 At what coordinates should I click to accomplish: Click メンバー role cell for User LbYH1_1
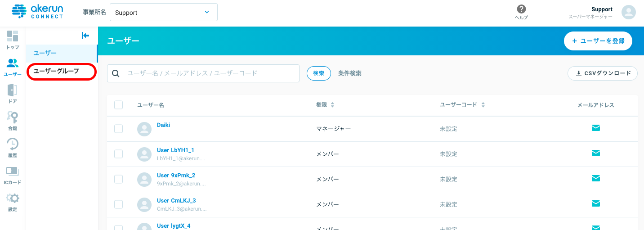(328, 154)
